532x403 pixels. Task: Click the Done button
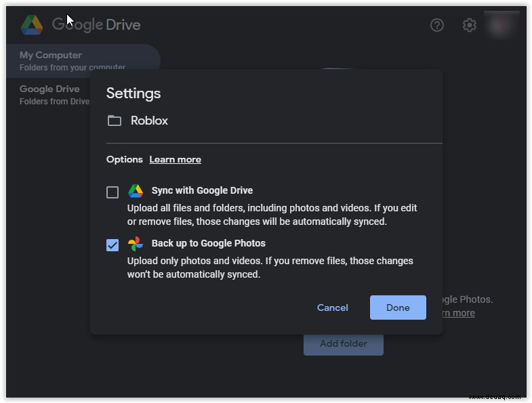(398, 307)
